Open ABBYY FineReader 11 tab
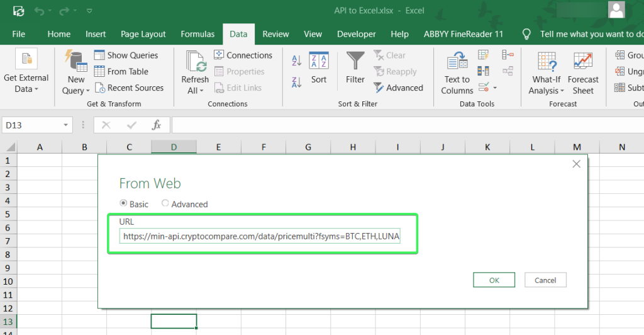Image resolution: width=644 pixels, height=335 pixels. pyautogui.click(x=464, y=34)
